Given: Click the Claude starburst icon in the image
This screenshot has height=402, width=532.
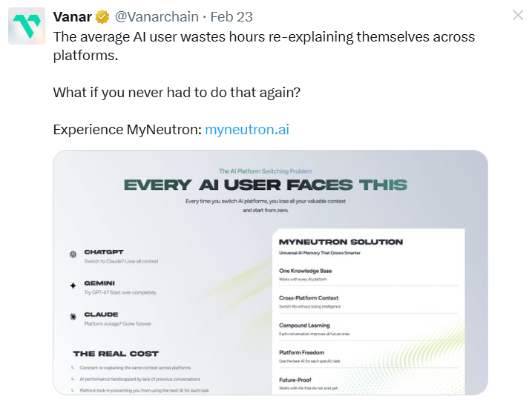Looking at the screenshot, I should 73,317.
